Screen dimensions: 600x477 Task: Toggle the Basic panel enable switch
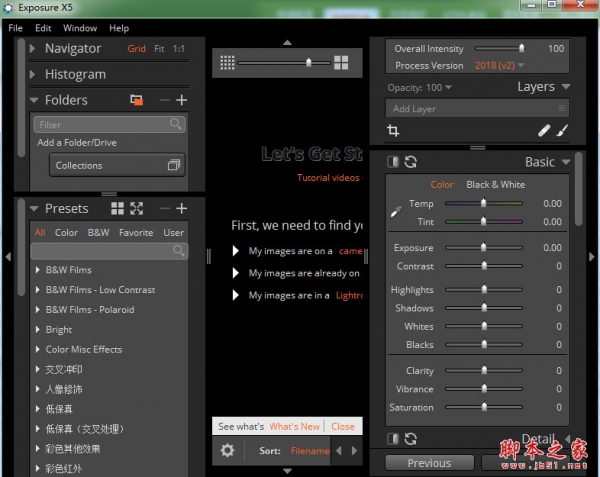(393, 162)
